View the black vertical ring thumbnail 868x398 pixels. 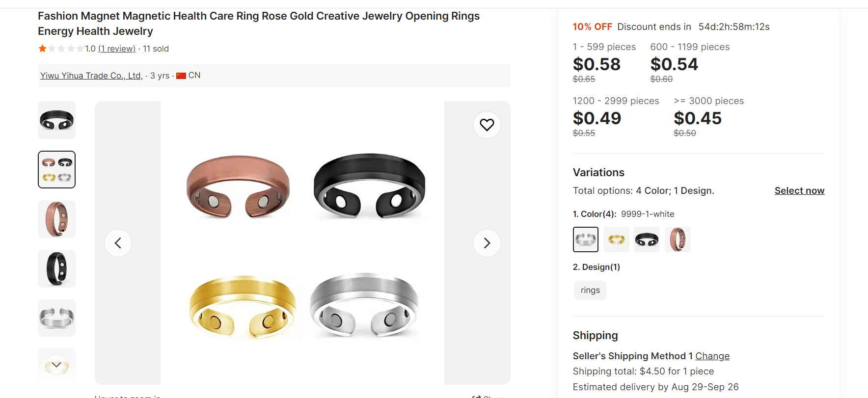(57, 268)
